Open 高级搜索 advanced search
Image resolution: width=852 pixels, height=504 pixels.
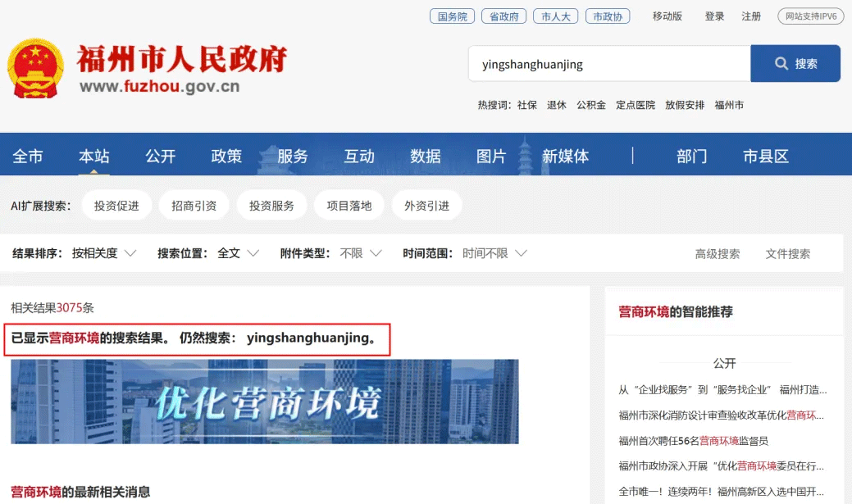(718, 254)
